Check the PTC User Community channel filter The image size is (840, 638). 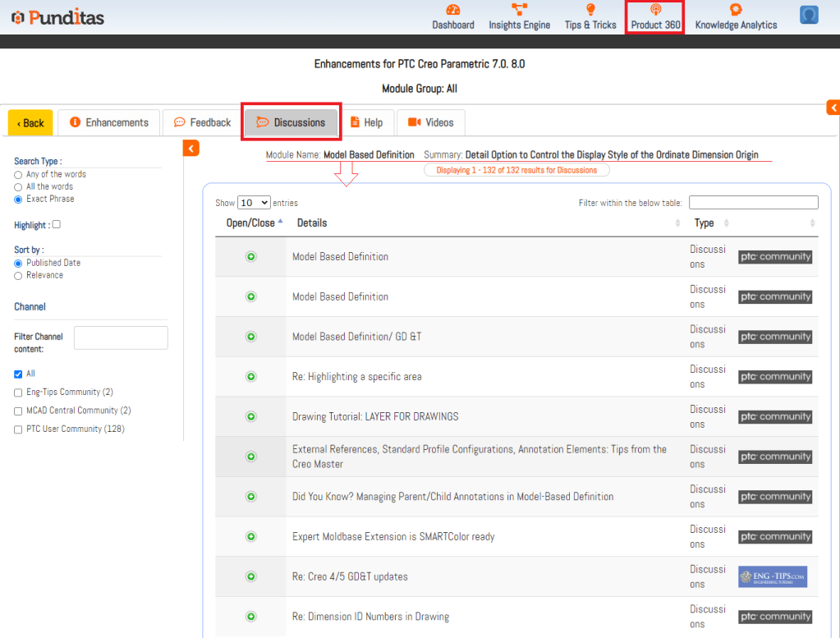pyautogui.click(x=18, y=429)
